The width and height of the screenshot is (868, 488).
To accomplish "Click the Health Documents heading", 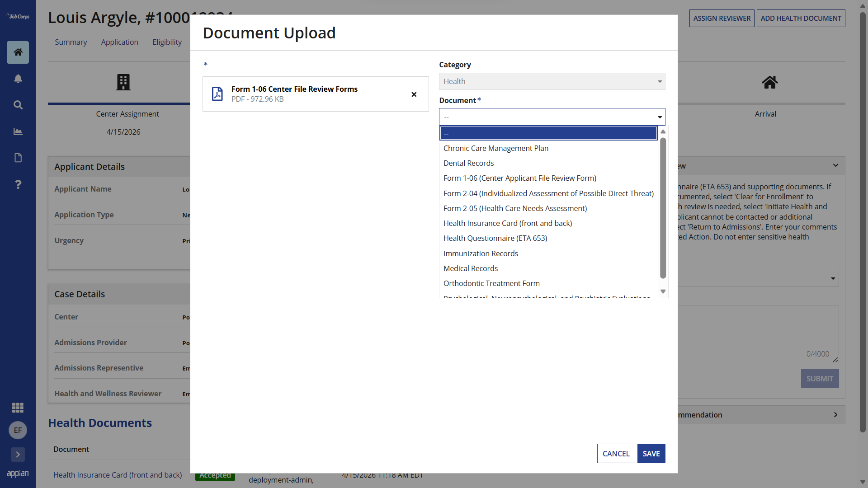I will 100,423.
